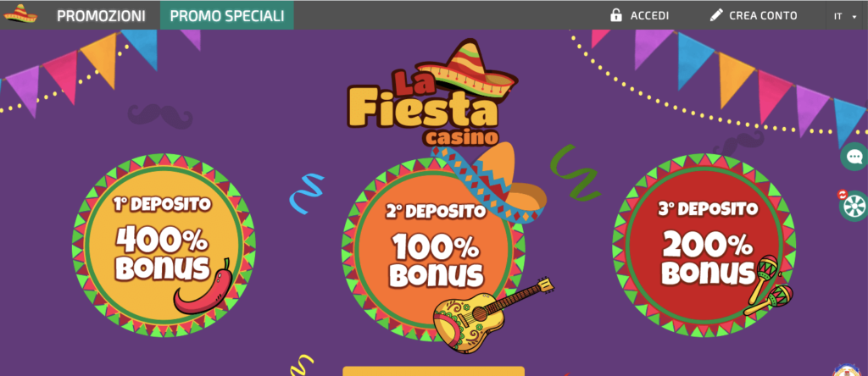This screenshot has width=868, height=376.
Task: Click the chili pepper on the 400% bonus
Action: tap(203, 287)
